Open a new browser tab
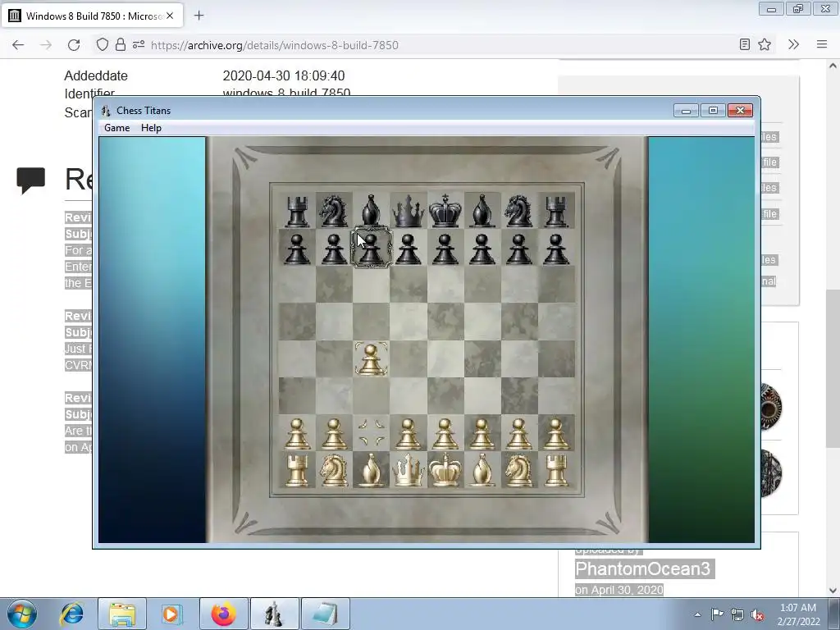The width and height of the screenshot is (840, 630). tap(199, 16)
